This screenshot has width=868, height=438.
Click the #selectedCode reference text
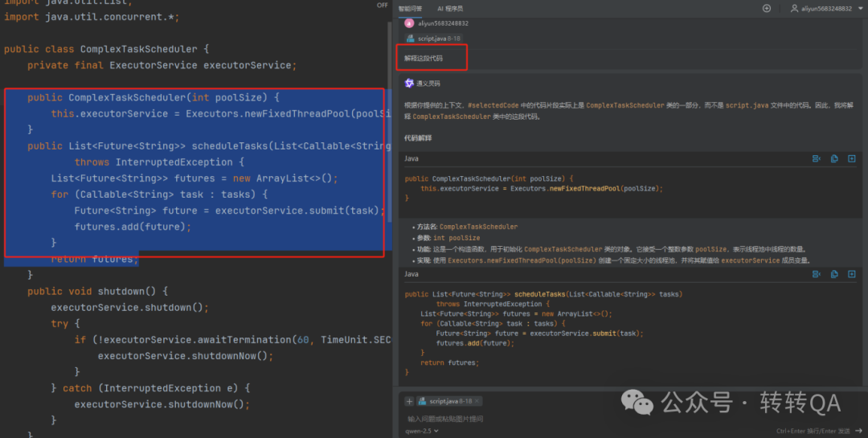point(493,105)
